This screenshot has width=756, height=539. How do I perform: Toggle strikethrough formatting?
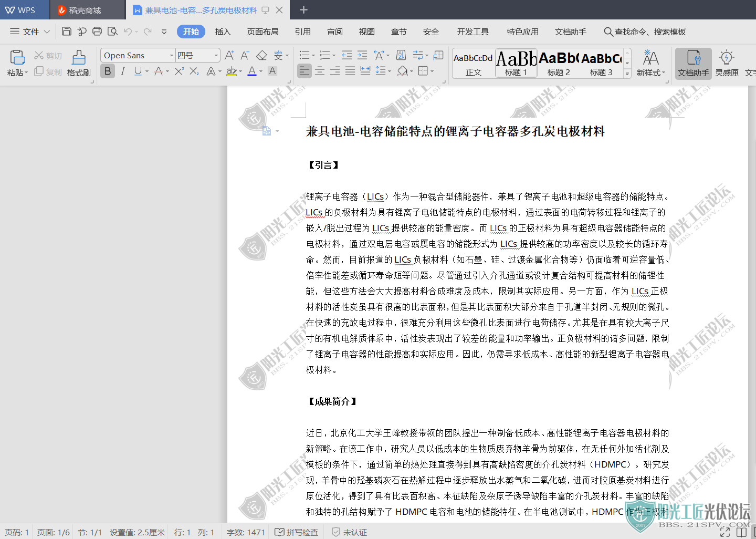click(x=158, y=71)
